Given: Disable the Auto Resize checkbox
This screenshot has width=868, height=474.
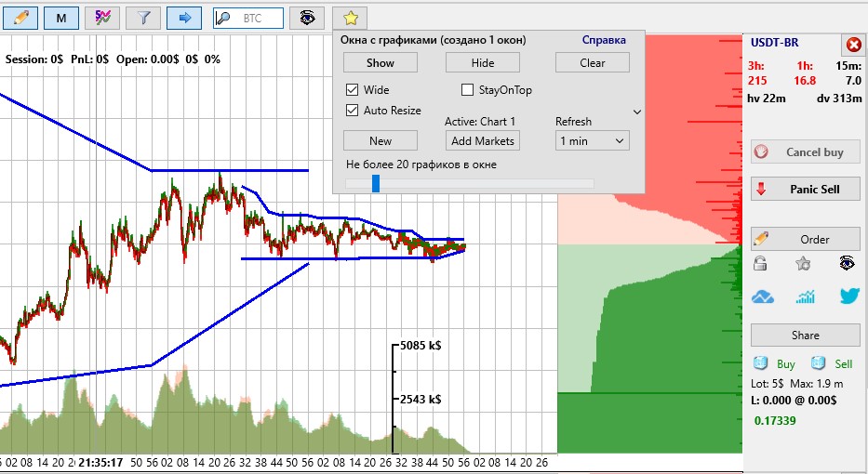Looking at the screenshot, I should [x=353, y=110].
